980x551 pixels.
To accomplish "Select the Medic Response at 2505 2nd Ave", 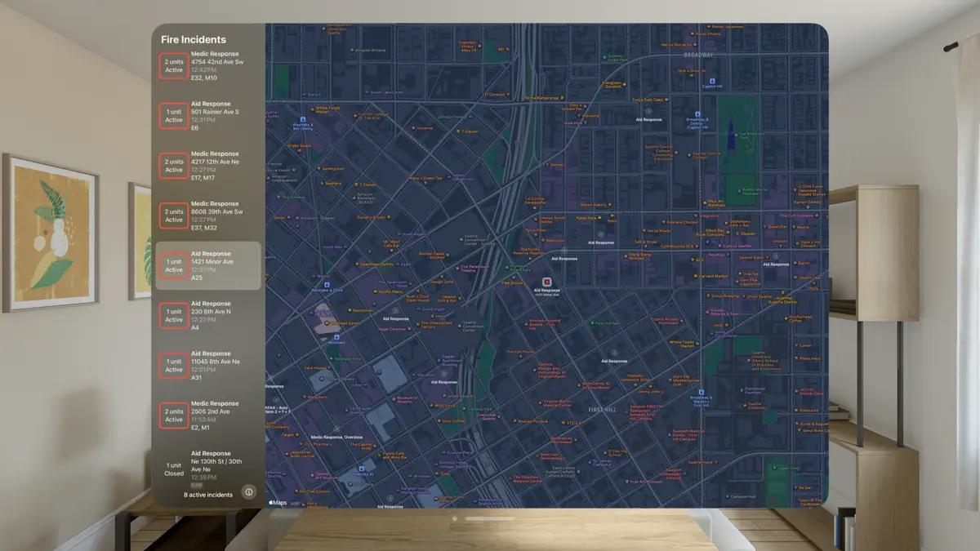I will point(207,414).
